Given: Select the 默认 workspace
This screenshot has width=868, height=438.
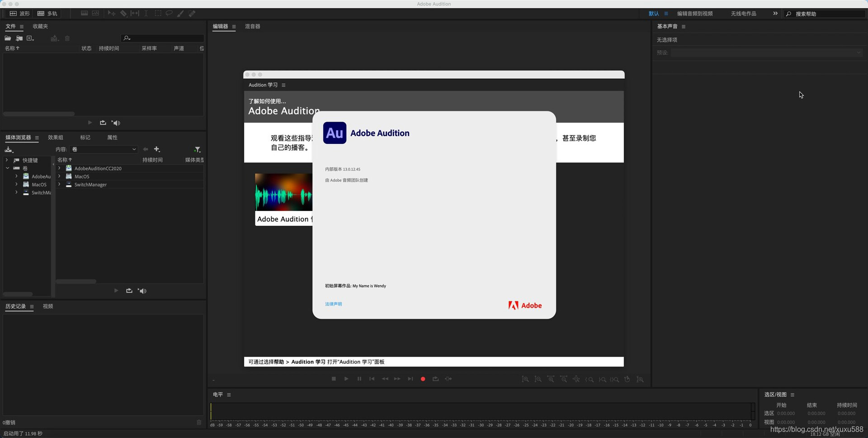Looking at the screenshot, I should pos(654,14).
